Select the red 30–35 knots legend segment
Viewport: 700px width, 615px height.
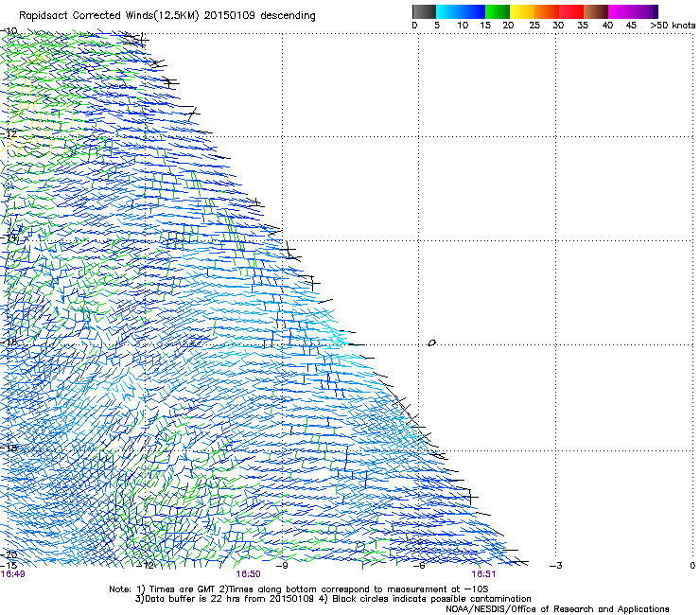[571, 11]
